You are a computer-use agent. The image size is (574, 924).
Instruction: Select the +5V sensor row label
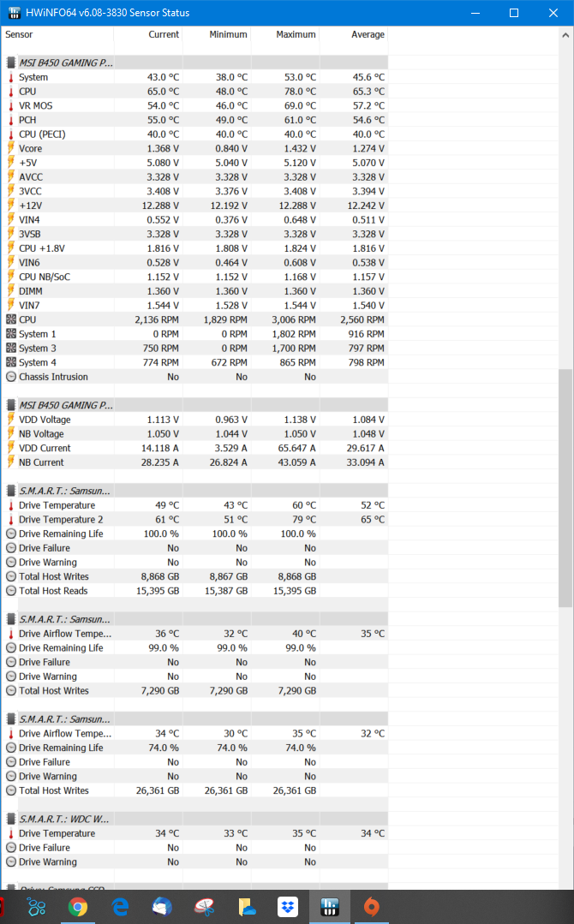(x=27, y=163)
